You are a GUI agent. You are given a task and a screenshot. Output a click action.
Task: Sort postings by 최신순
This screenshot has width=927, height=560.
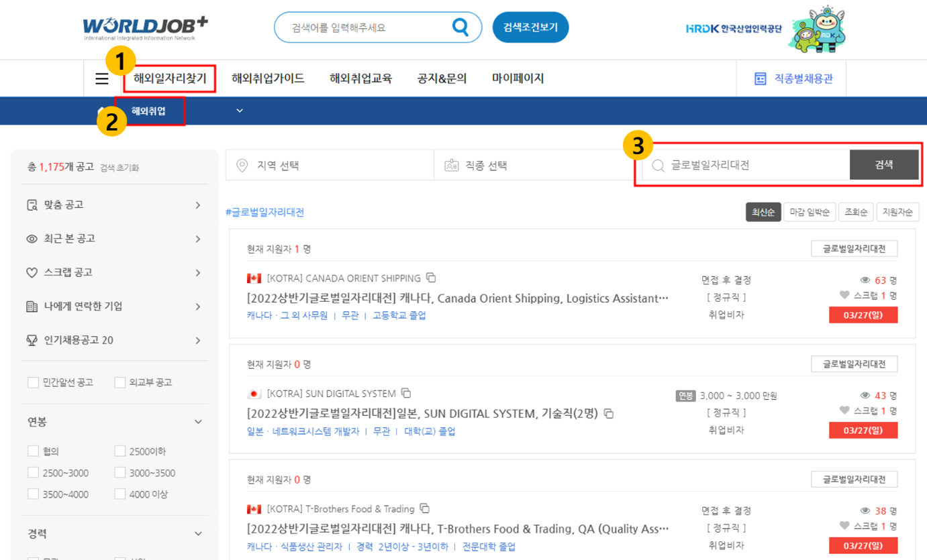point(763,213)
